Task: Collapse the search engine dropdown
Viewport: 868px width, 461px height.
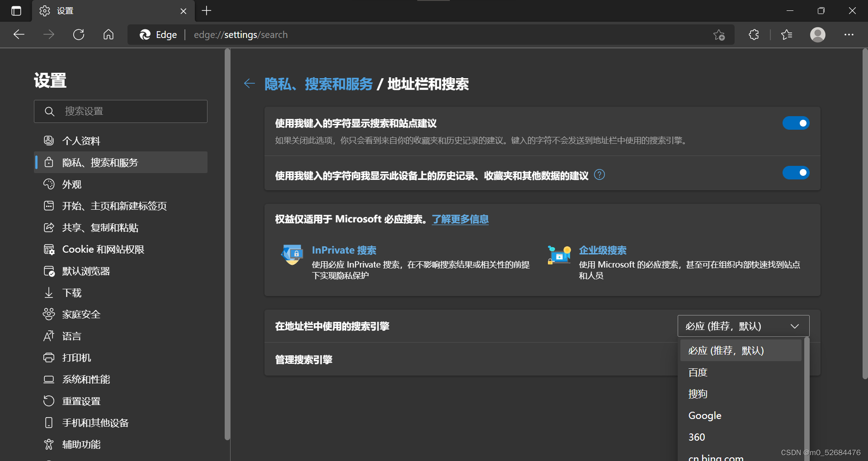Action: pos(743,326)
